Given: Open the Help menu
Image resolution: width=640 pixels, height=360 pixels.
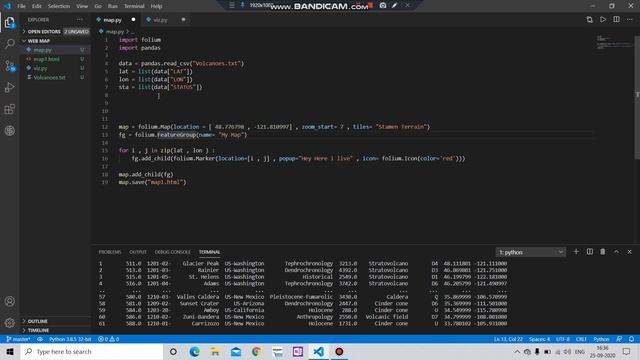Looking at the screenshot, I should pyautogui.click(x=156, y=6).
